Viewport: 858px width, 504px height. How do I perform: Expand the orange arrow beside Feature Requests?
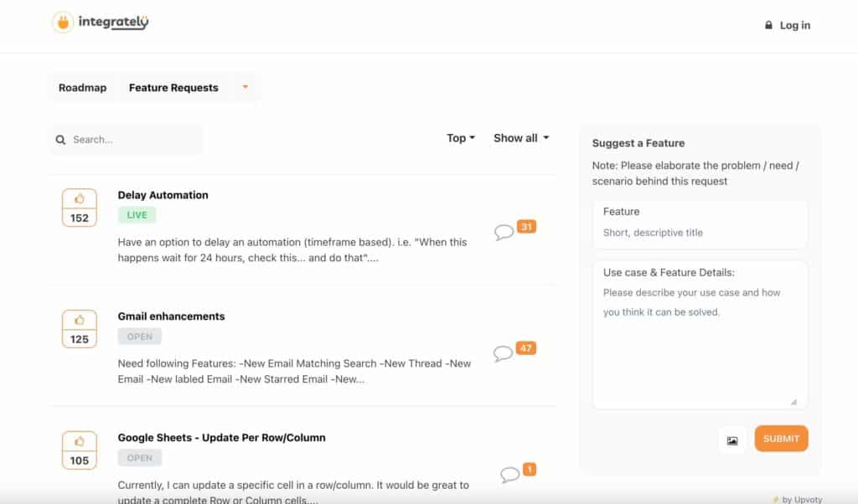click(x=246, y=87)
